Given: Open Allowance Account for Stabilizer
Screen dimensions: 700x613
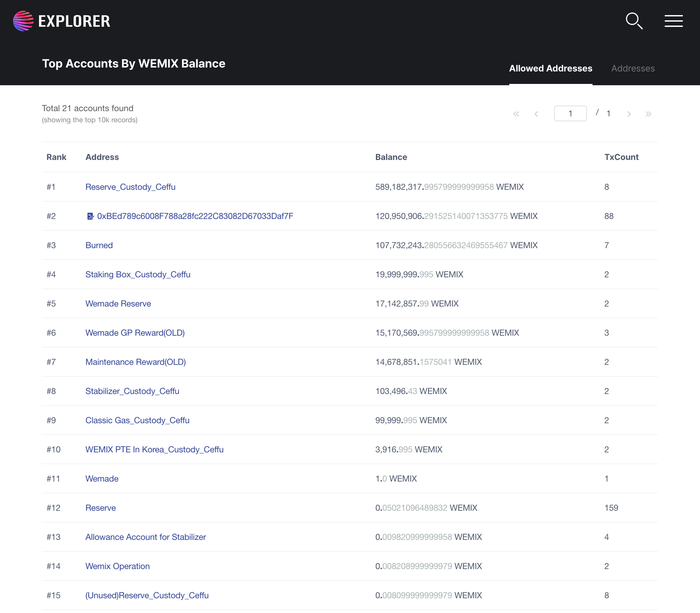Looking at the screenshot, I should click(145, 537).
